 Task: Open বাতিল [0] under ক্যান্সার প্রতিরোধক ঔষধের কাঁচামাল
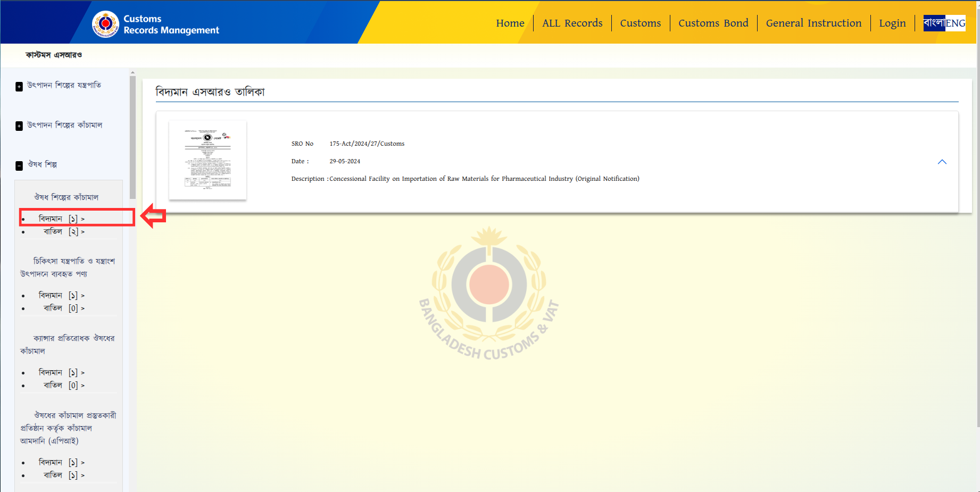[x=63, y=385]
